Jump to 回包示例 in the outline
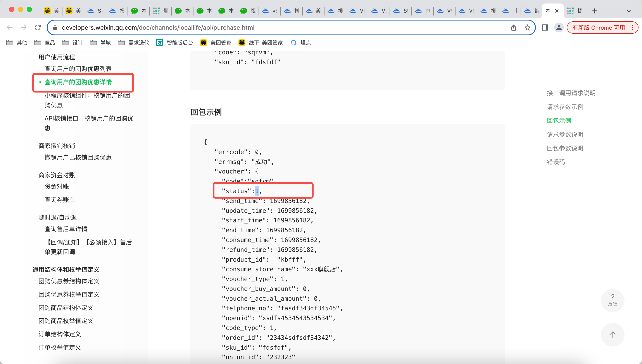This screenshot has width=642, height=364. point(559,120)
